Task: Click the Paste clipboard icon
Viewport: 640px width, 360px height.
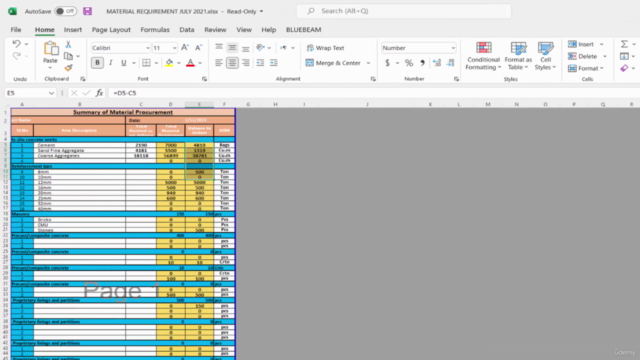Action: coord(51,49)
